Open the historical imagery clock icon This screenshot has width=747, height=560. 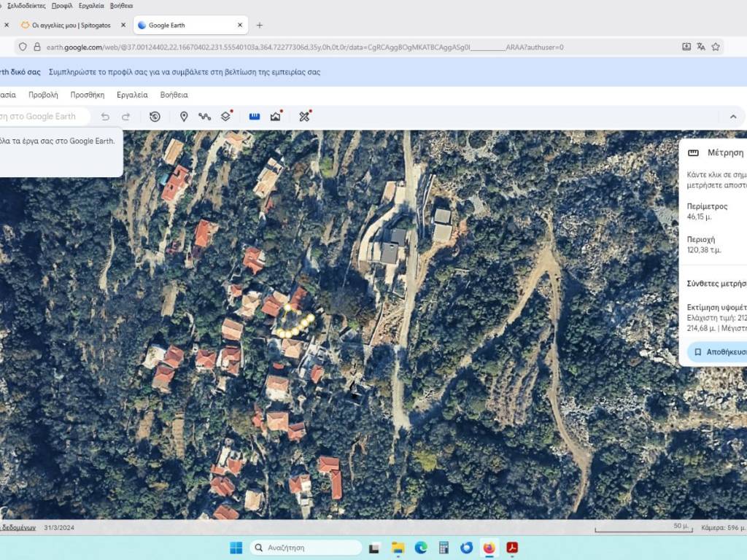coord(155,117)
